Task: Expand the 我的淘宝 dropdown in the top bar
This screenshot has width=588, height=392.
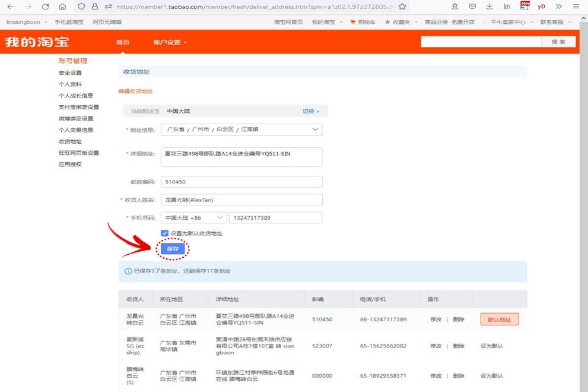Action: click(327, 22)
